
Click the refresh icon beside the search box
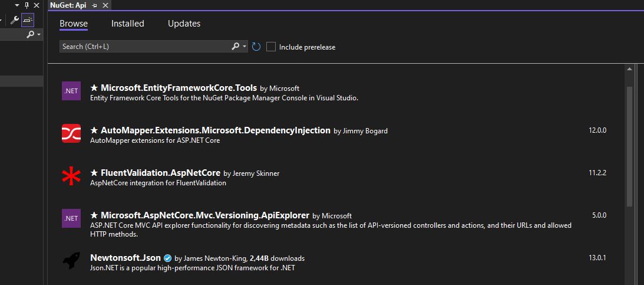256,47
